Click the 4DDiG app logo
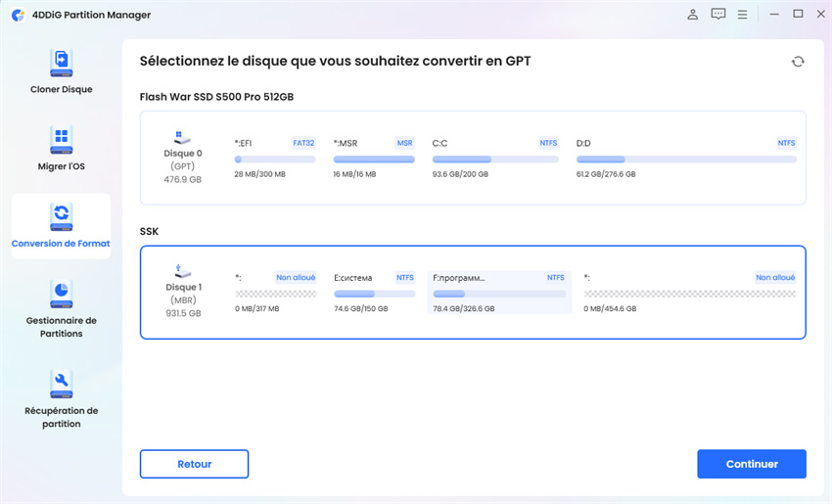 coord(18,15)
